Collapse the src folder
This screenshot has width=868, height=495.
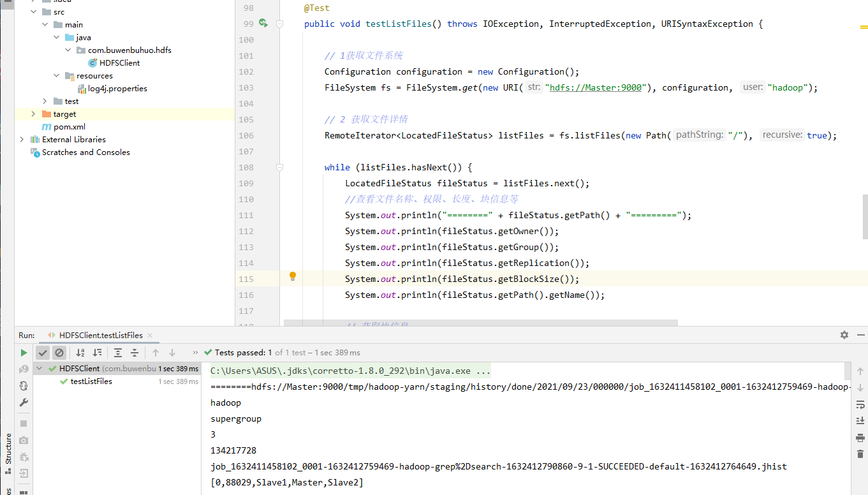click(x=34, y=11)
